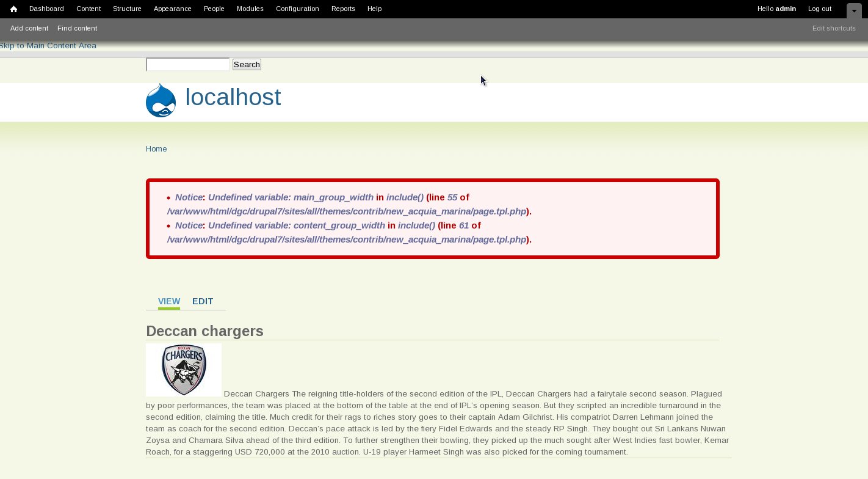The height and width of the screenshot is (479, 868).
Task: Click the Find content shortcut
Action: [77, 28]
